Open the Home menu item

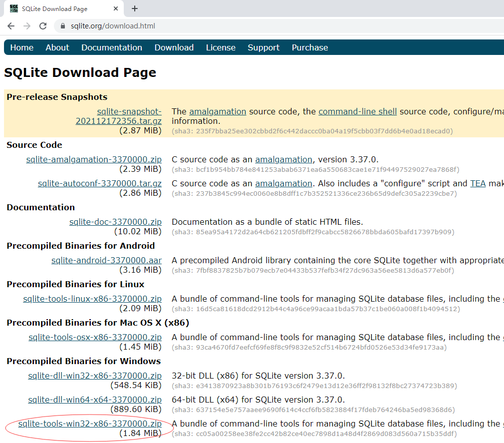point(22,47)
